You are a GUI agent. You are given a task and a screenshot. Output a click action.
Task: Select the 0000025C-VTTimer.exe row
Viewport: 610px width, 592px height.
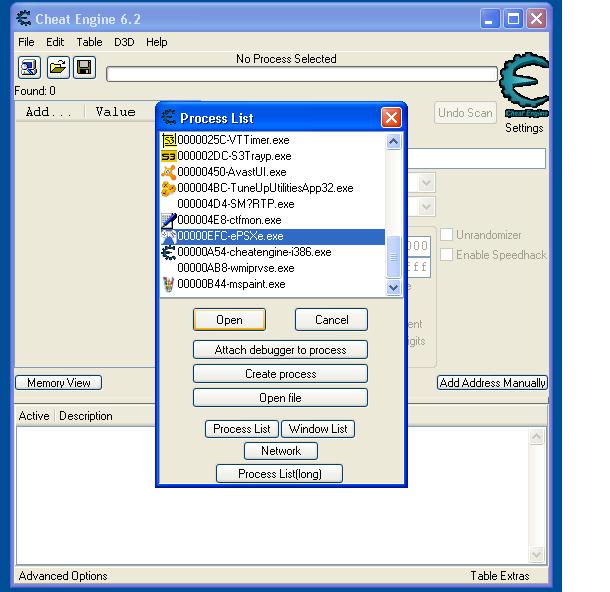[x=273, y=140]
